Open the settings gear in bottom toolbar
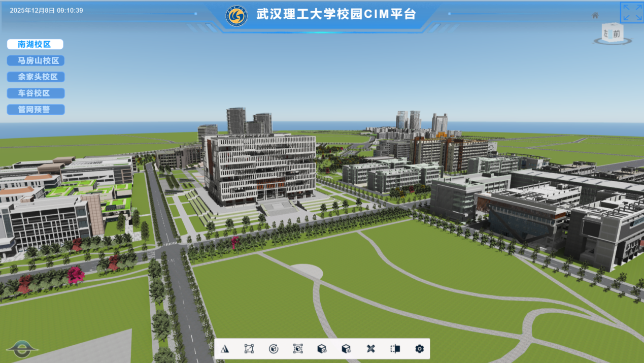This screenshot has height=363, width=644. [419, 349]
